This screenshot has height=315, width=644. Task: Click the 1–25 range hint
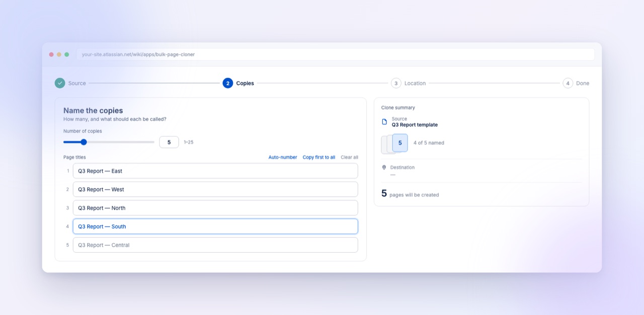click(188, 142)
